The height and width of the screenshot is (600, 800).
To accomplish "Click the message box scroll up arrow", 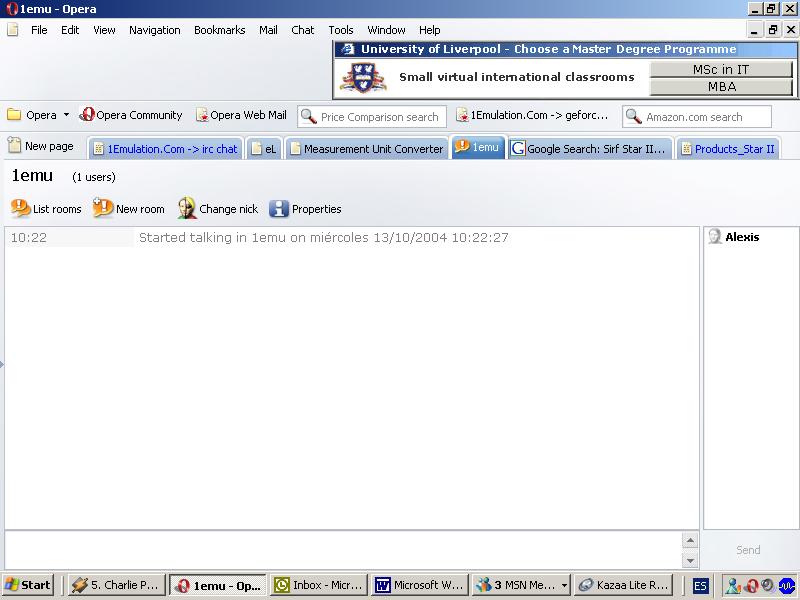I will point(690,540).
